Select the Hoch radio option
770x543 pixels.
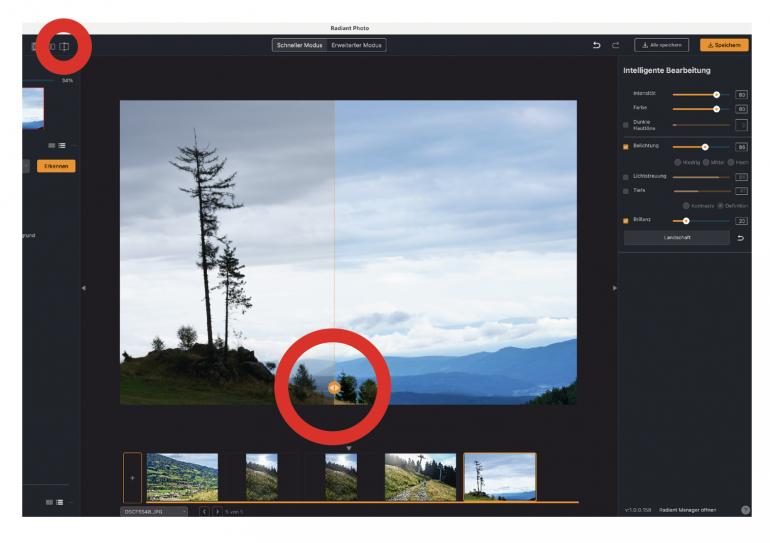pyautogui.click(x=731, y=162)
